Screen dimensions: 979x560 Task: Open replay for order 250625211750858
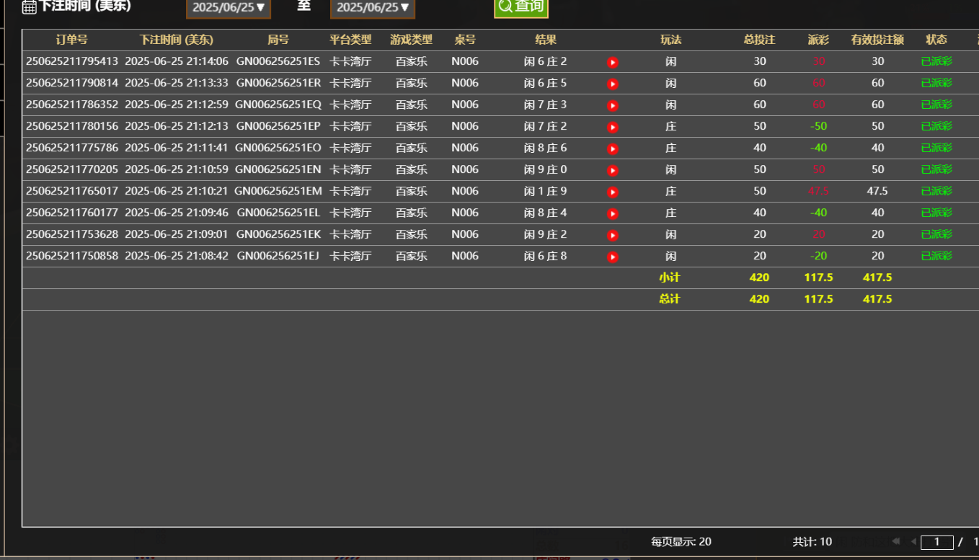pyautogui.click(x=612, y=257)
